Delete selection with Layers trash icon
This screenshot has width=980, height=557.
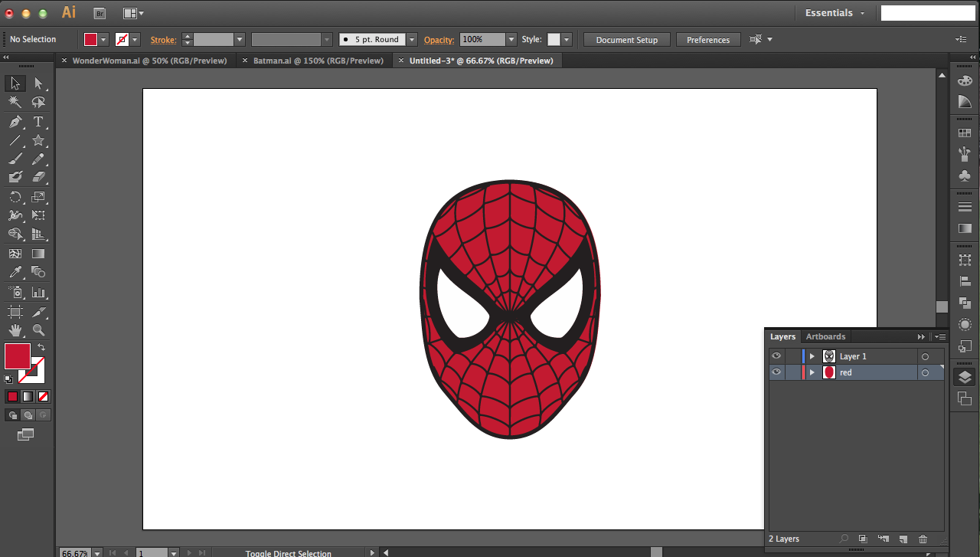click(x=923, y=539)
